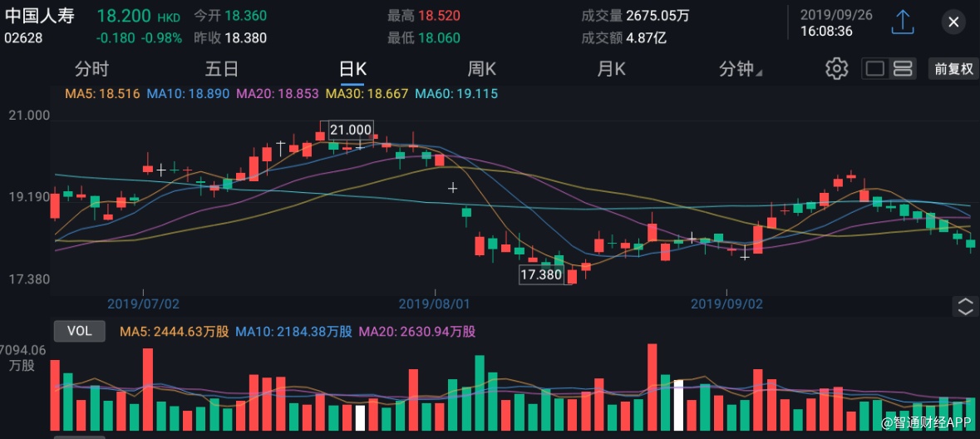
Task: Switch to the 分时 tab
Action: (92, 69)
